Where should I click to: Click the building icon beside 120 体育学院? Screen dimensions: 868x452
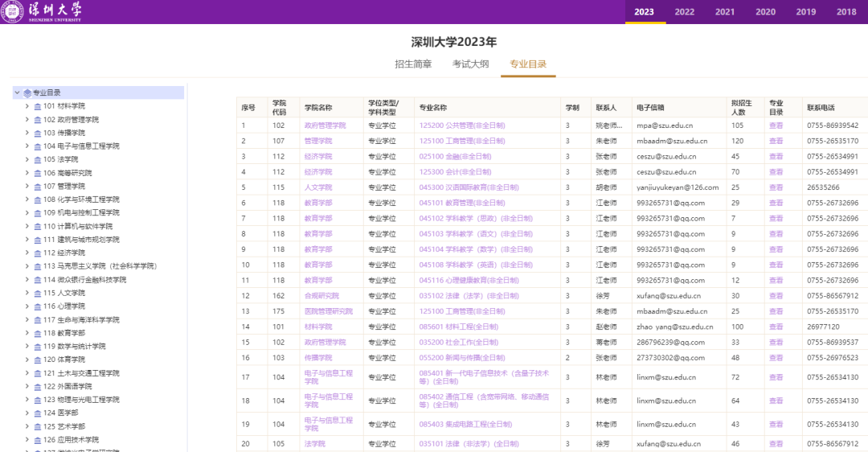[x=38, y=360]
